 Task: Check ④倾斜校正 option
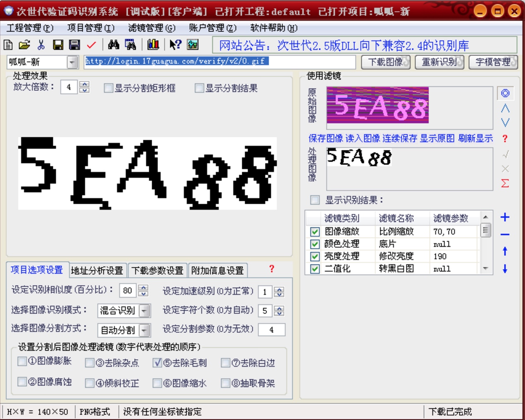(90, 383)
